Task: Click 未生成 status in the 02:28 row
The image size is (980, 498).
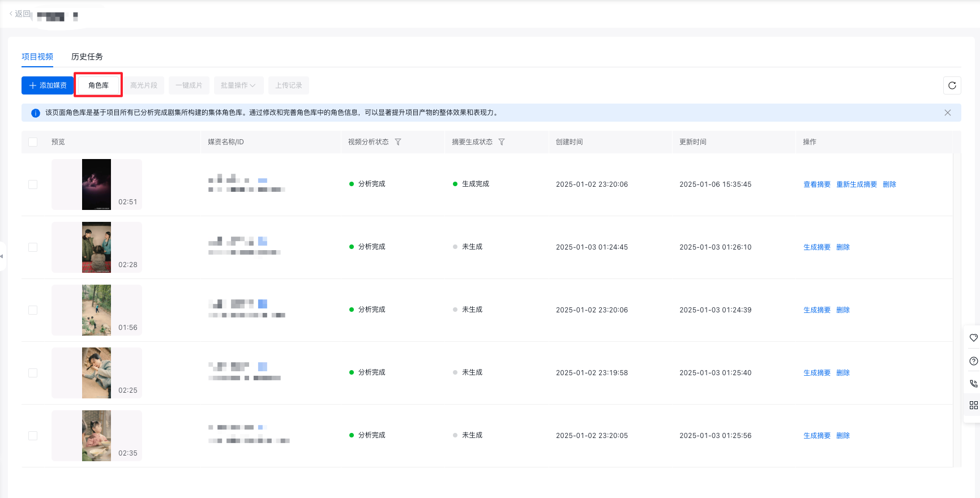Action: tap(468, 247)
